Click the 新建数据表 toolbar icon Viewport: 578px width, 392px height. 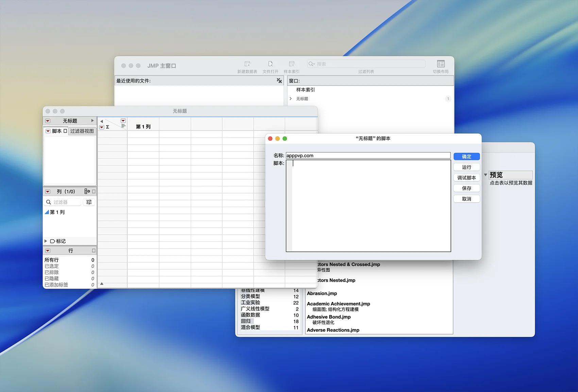(247, 64)
